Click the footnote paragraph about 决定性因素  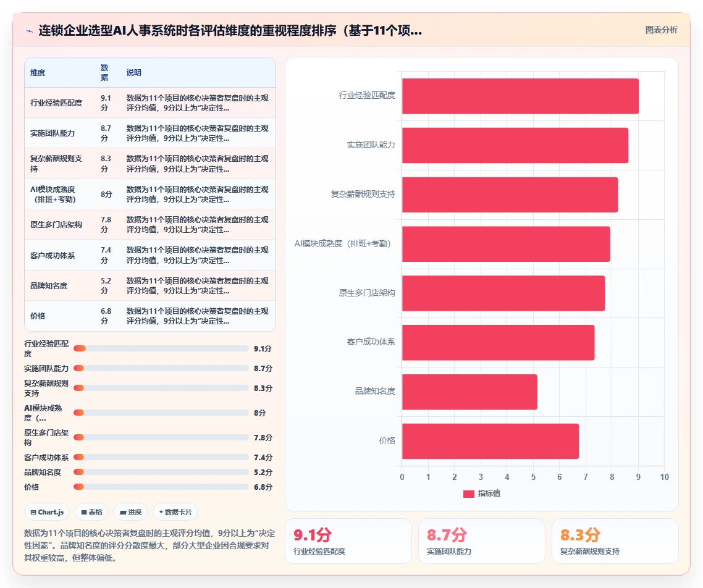pyautogui.click(x=149, y=545)
